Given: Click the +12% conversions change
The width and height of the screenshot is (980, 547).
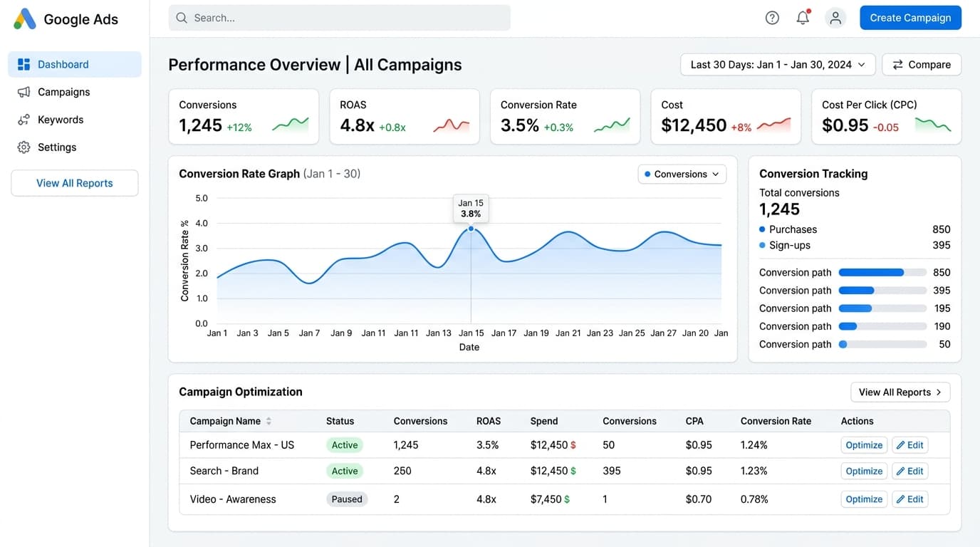Looking at the screenshot, I should (239, 127).
